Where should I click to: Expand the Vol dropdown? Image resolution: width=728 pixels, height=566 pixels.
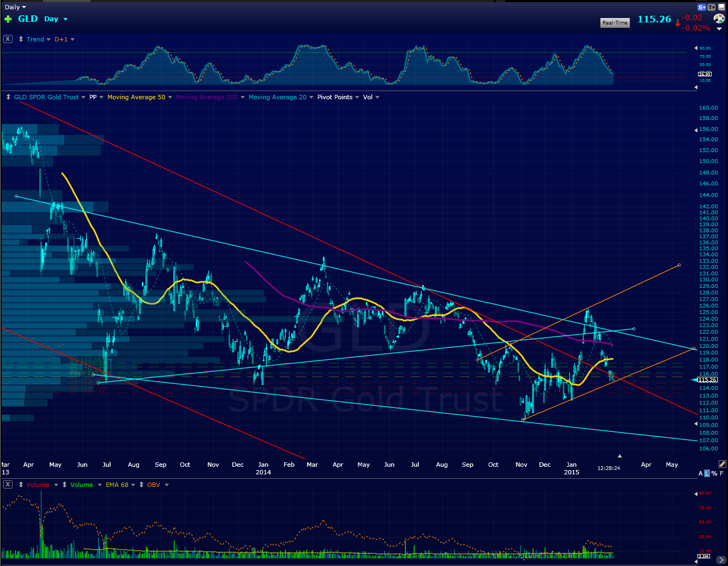tap(377, 97)
